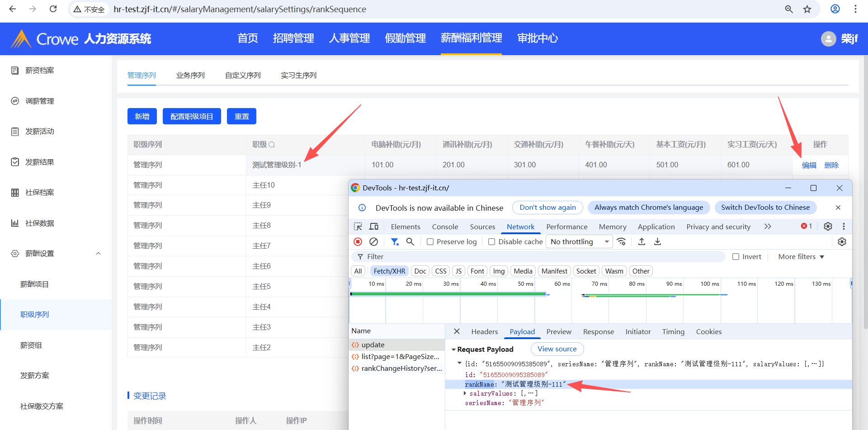The width and height of the screenshot is (868, 430).
Task: Open the inspect element picker tool
Action: (358, 227)
